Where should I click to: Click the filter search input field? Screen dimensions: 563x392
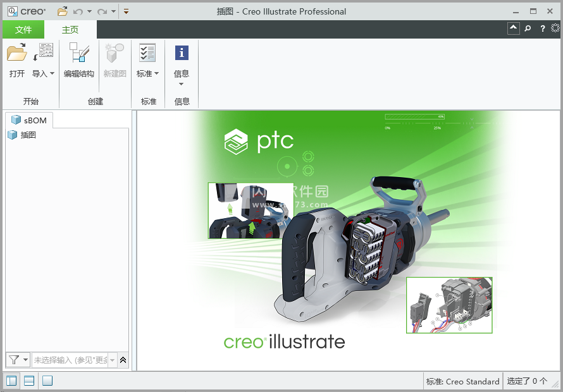(x=70, y=360)
